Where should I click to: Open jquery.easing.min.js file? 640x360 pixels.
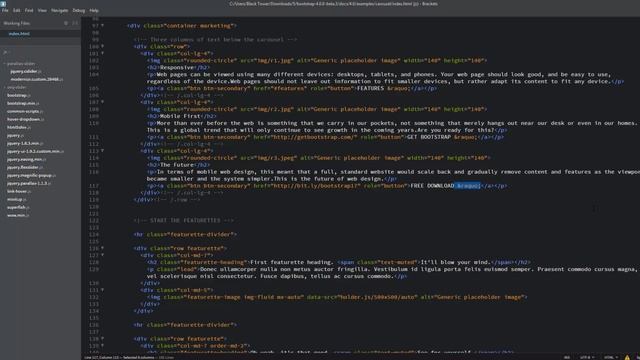pos(27,159)
